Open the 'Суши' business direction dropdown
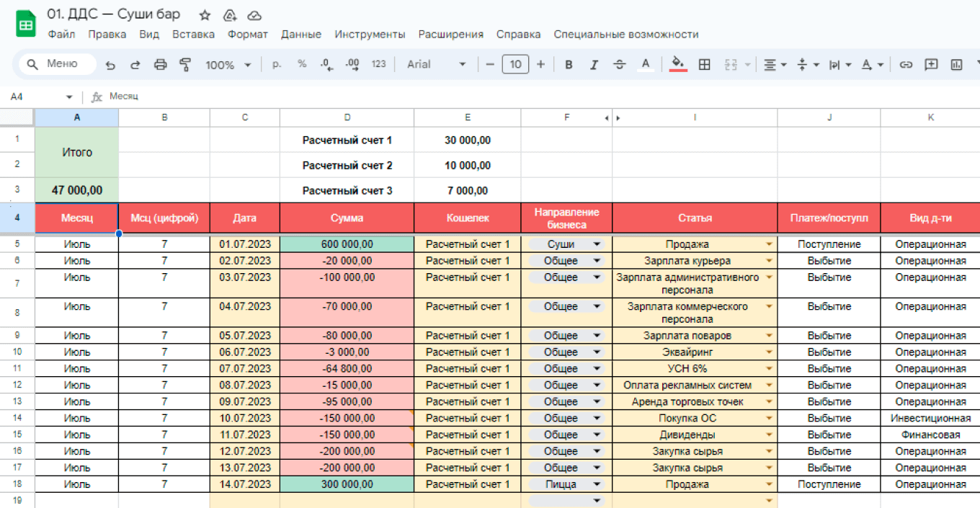This screenshot has height=508, width=980. coord(597,244)
